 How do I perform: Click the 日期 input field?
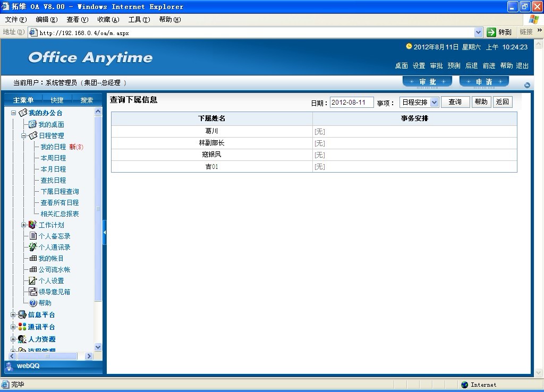pyautogui.click(x=351, y=102)
